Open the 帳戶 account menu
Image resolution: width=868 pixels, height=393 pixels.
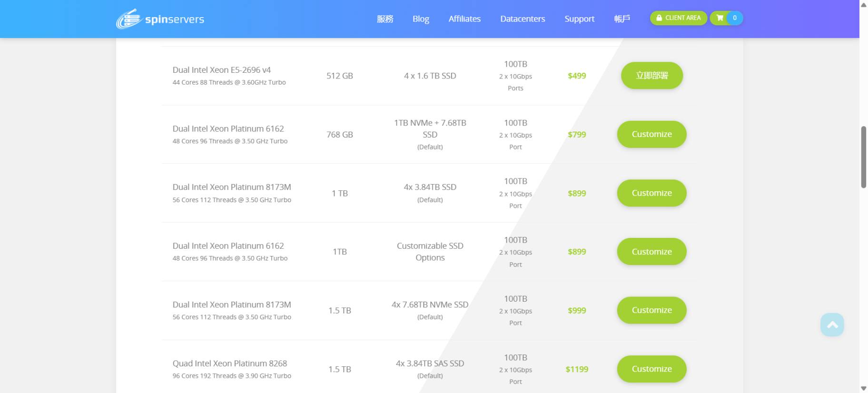[x=622, y=19]
